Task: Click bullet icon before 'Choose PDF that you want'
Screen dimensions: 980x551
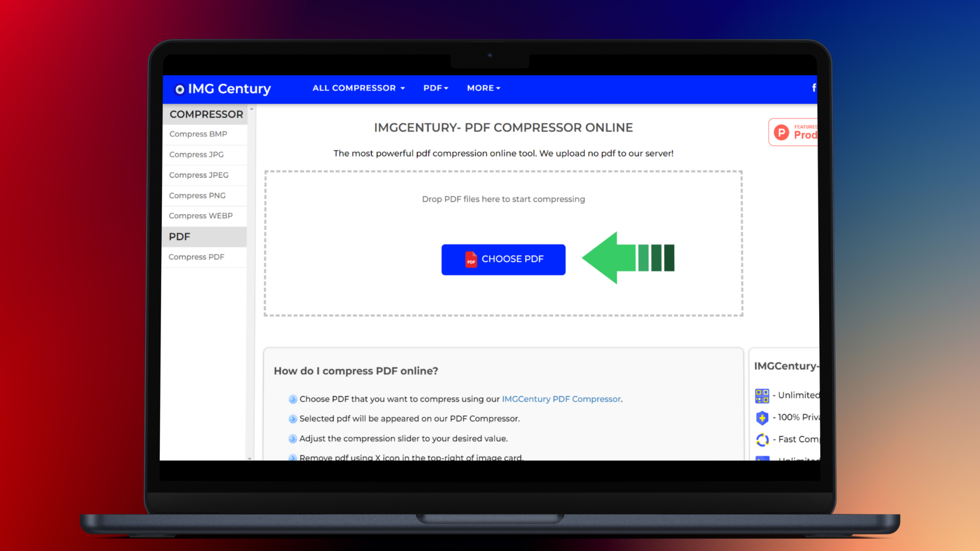Action: [292, 399]
